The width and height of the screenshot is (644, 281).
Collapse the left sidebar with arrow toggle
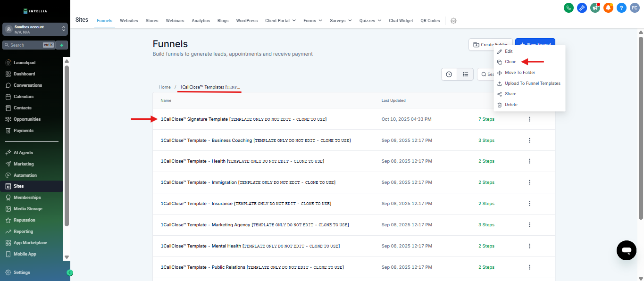point(70,273)
